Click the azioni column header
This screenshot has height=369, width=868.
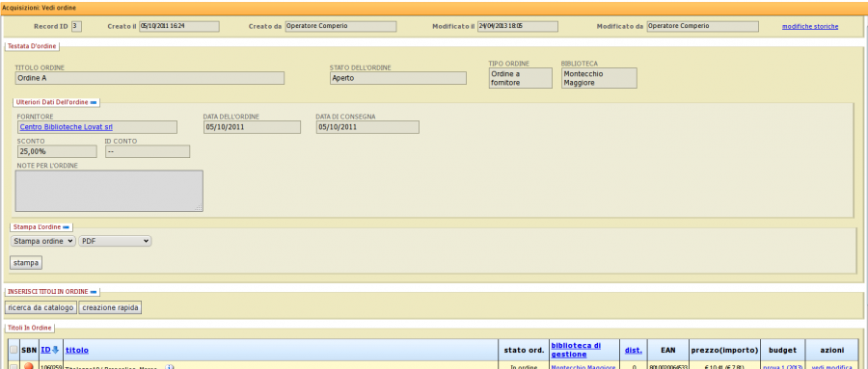[832, 350]
